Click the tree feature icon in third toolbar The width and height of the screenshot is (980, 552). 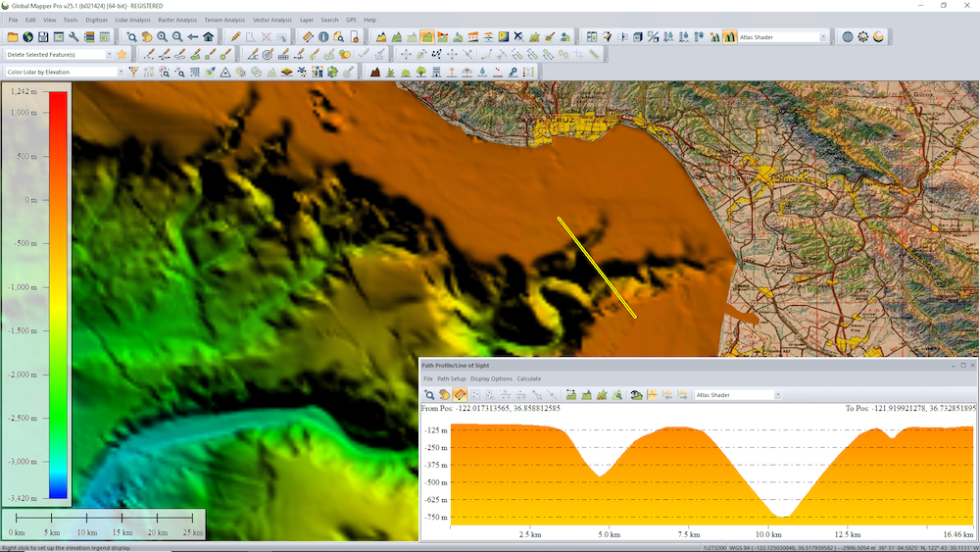click(x=421, y=73)
